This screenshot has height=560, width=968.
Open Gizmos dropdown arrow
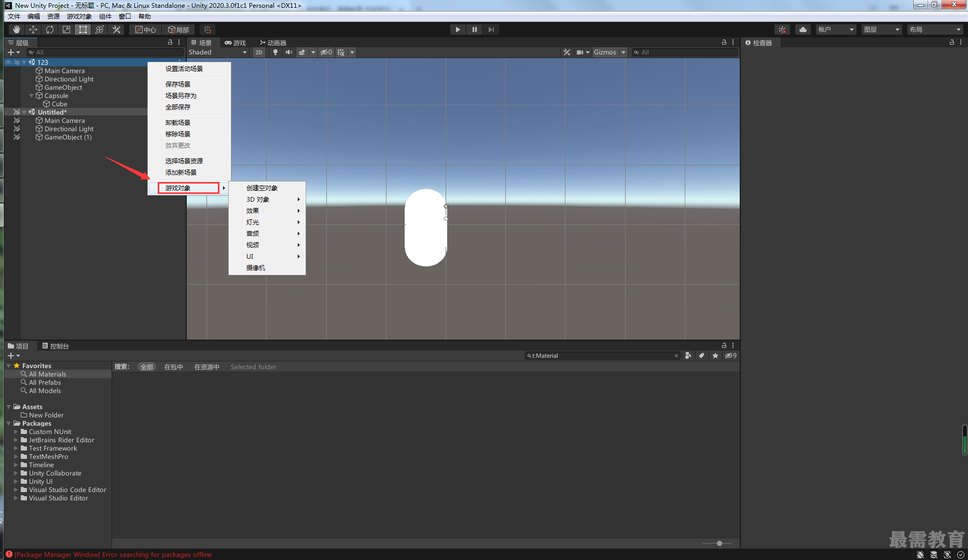click(624, 52)
